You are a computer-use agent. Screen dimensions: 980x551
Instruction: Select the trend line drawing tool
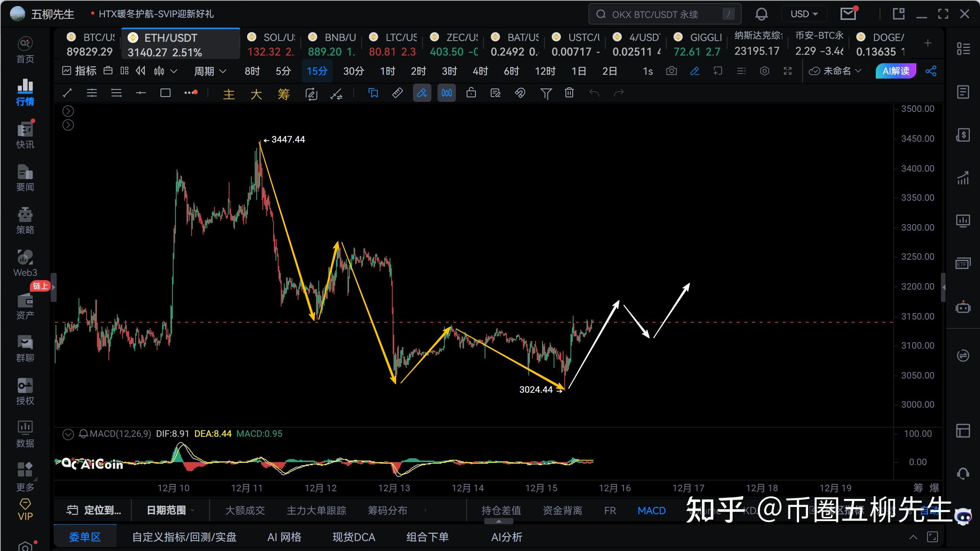[67, 93]
